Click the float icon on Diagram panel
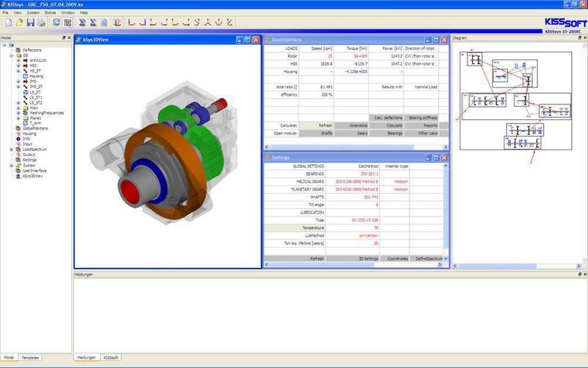588x368 pixels. 579,38
